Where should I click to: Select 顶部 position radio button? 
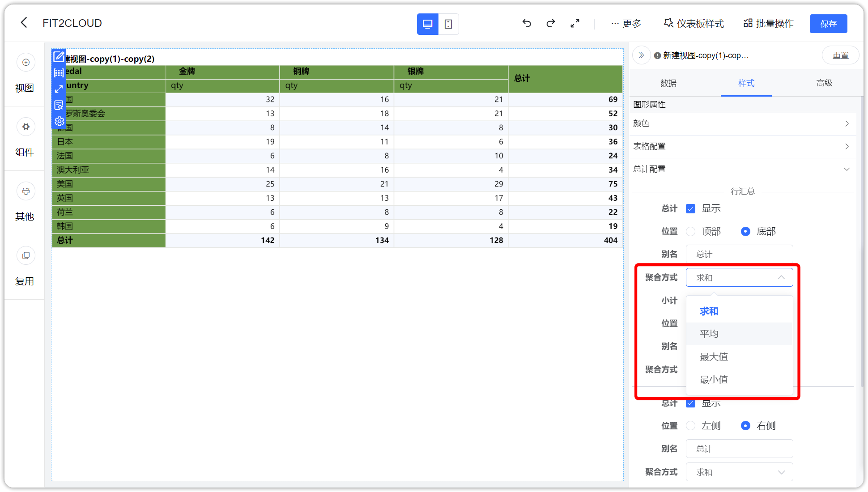(690, 231)
